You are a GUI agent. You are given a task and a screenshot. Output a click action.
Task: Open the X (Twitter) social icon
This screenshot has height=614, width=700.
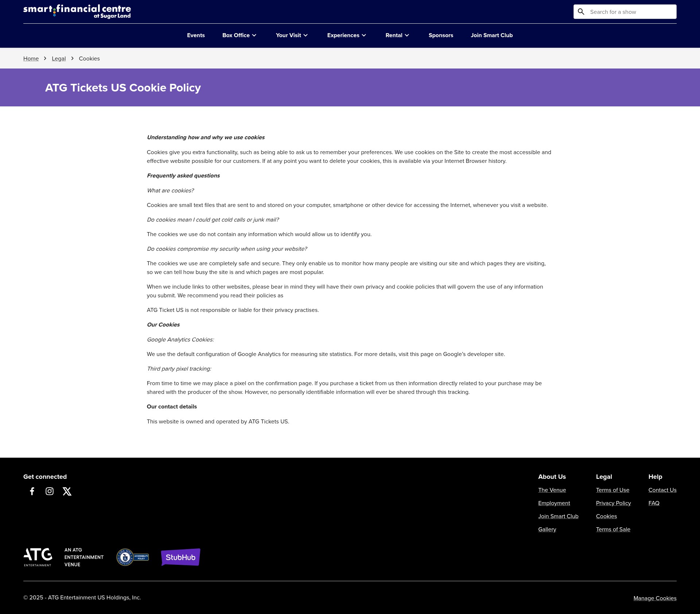click(67, 491)
